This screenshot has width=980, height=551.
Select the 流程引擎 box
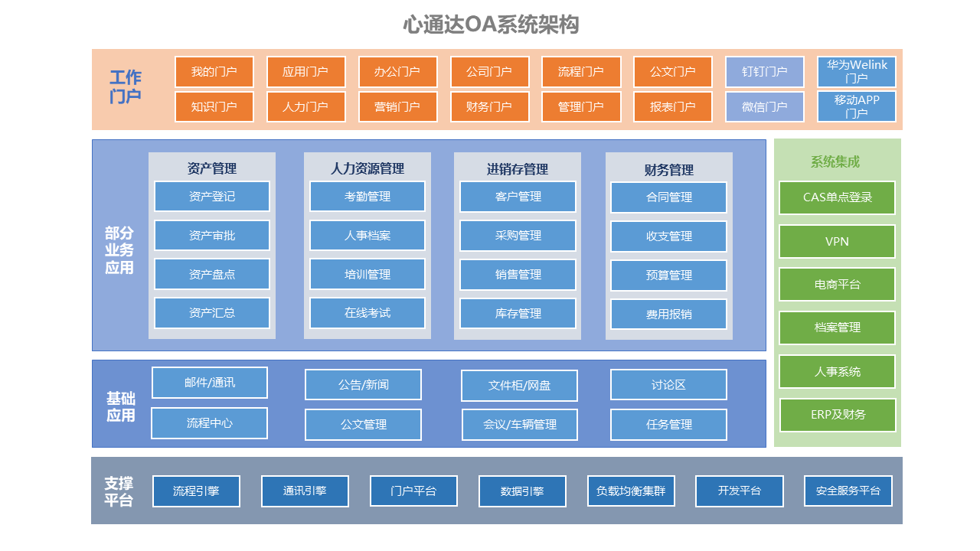pos(197,491)
